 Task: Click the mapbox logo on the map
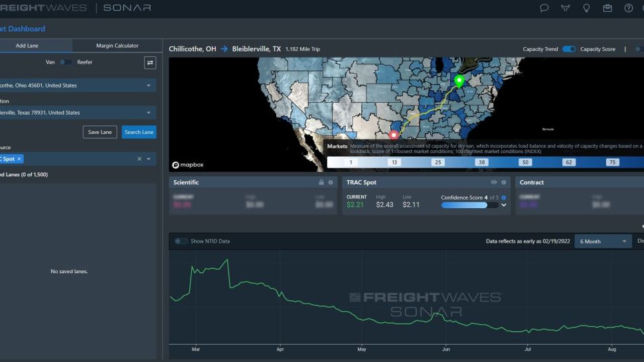pyautogui.click(x=188, y=165)
